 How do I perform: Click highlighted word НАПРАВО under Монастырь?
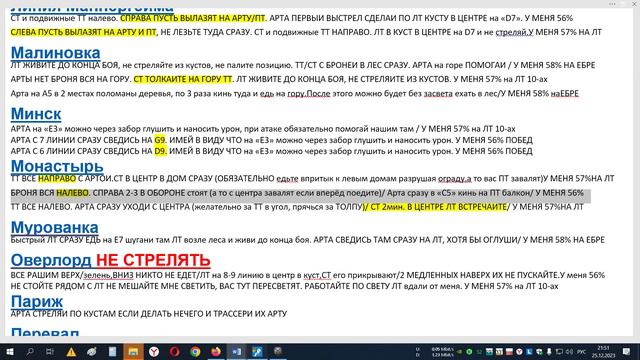point(57,178)
